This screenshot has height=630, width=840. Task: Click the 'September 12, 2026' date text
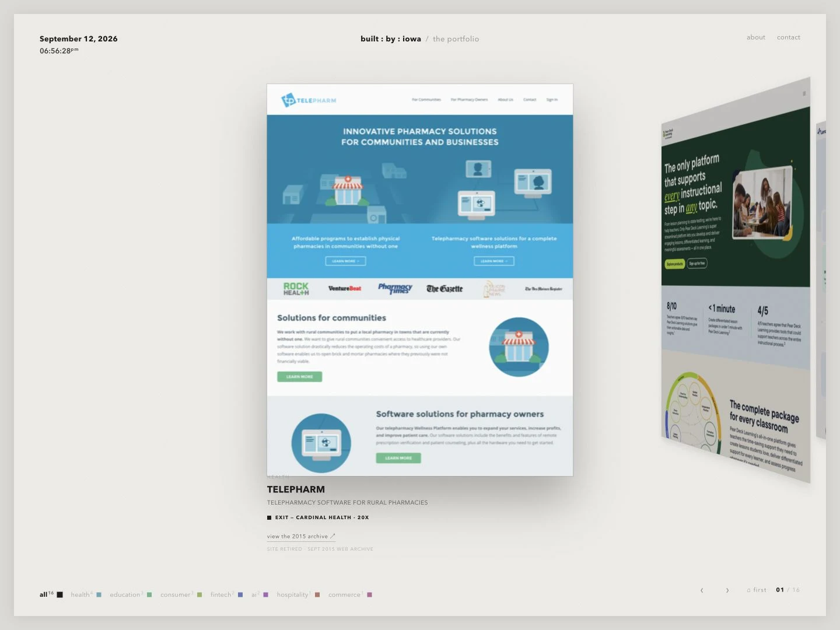pyautogui.click(x=78, y=38)
